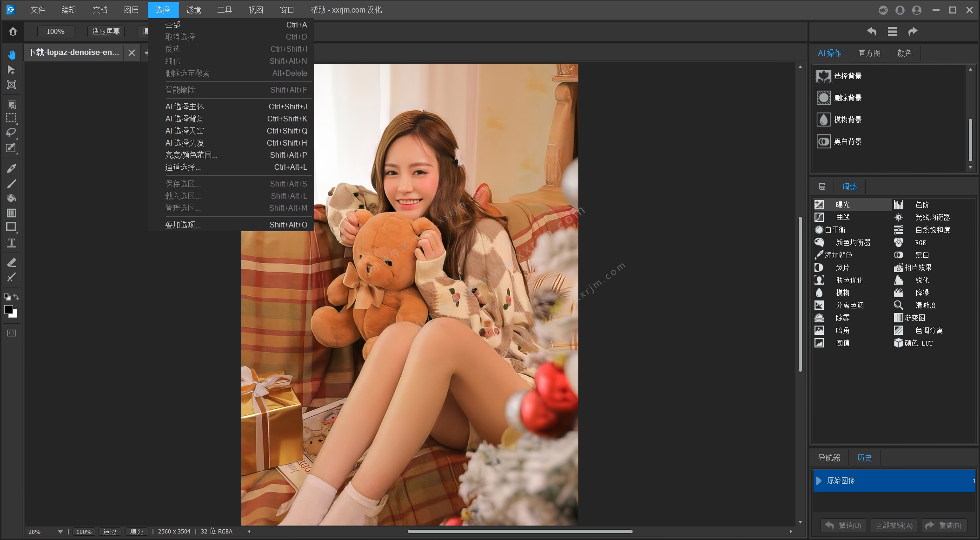The width and height of the screenshot is (980, 540).
Task: Select the Lasso selection tool
Action: coord(11,133)
